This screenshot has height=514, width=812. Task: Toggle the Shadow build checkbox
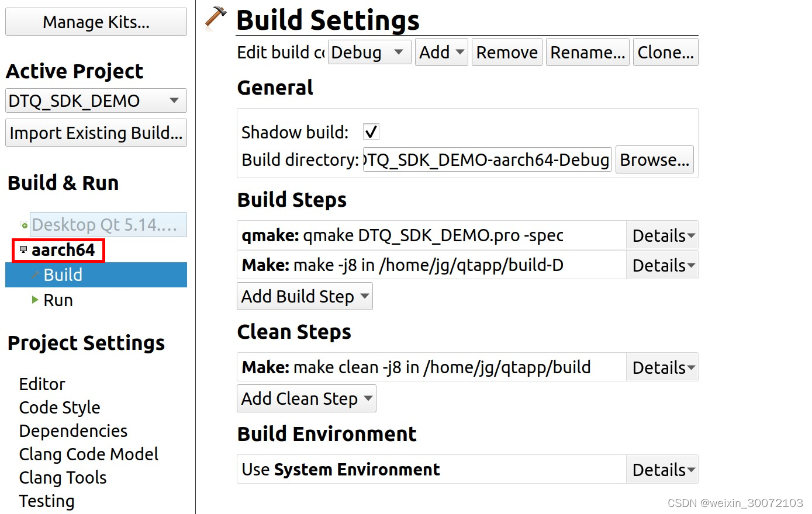click(x=371, y=132)
